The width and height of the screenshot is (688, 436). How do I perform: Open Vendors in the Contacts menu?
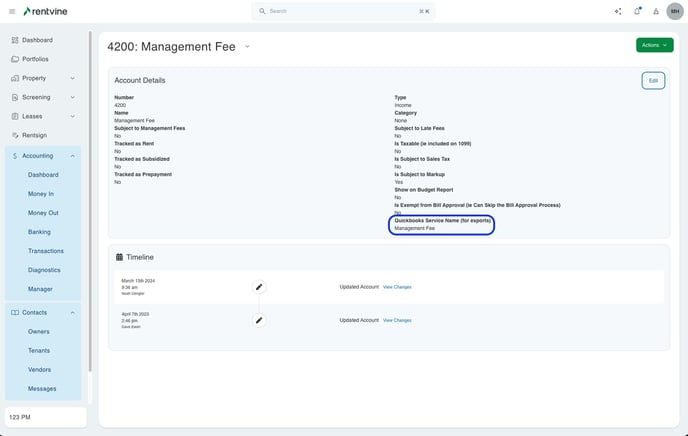pyautogui.click(x=39, y=369)
